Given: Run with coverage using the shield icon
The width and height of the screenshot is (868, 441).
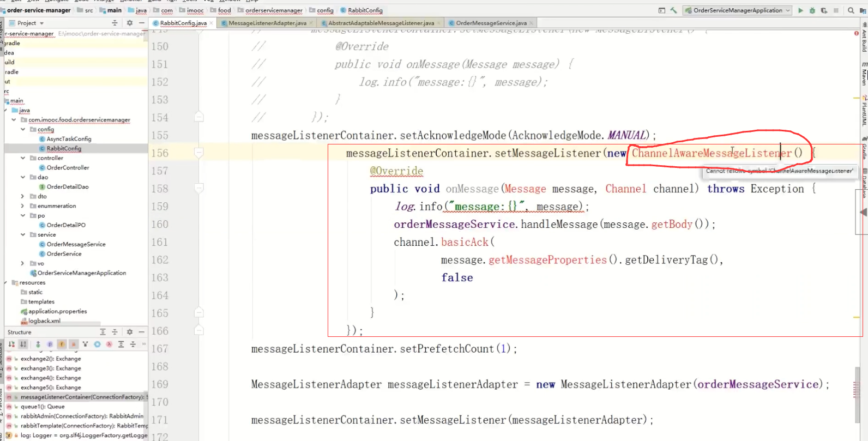Looking at the screenshot, I should [x=824, y=10].
